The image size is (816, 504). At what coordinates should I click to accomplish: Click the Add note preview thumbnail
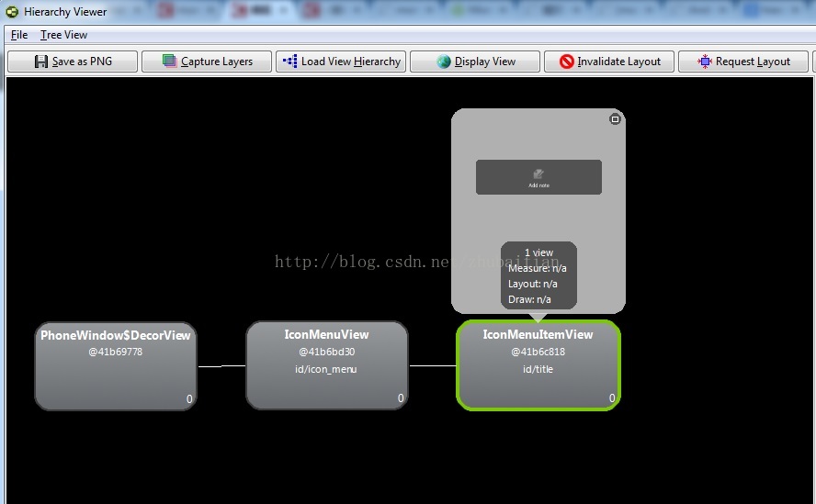pyautogui.click(x=538, y=177)
